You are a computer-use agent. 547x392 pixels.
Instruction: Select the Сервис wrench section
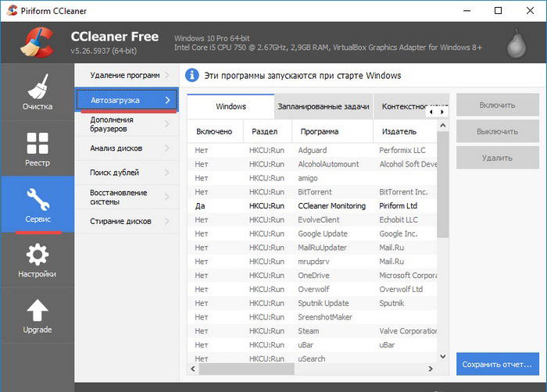[38, 205]
